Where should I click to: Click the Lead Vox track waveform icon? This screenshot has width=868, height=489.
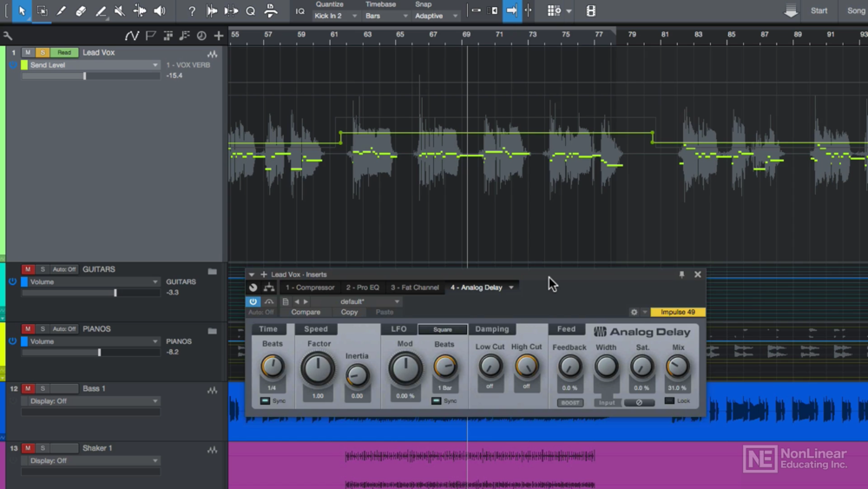(213, 54)
